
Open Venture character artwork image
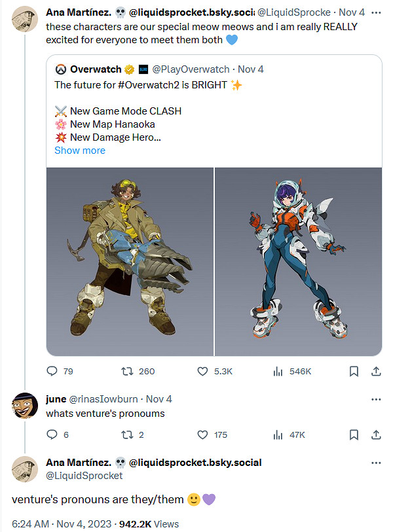(130, 262)
